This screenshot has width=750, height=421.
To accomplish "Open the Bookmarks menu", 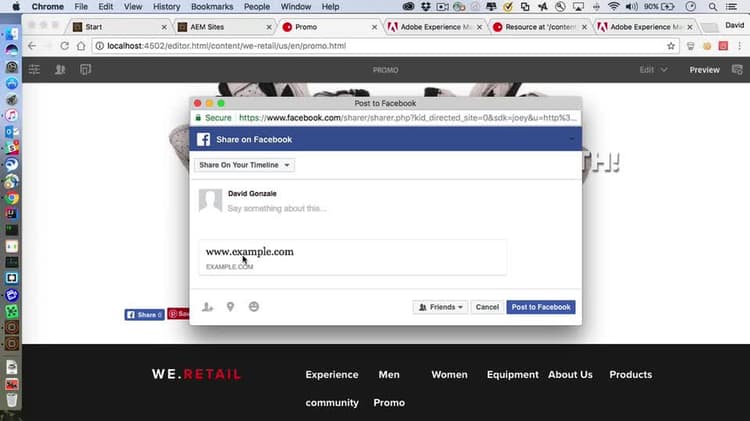I will pos(212,7).
